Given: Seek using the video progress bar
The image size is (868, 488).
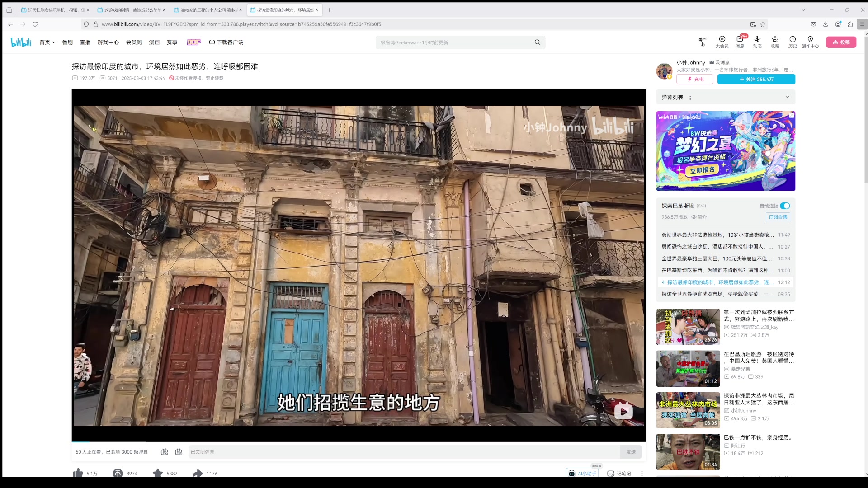Looking at the screenshot, I should pyautogui.click(x=359, y=441).
